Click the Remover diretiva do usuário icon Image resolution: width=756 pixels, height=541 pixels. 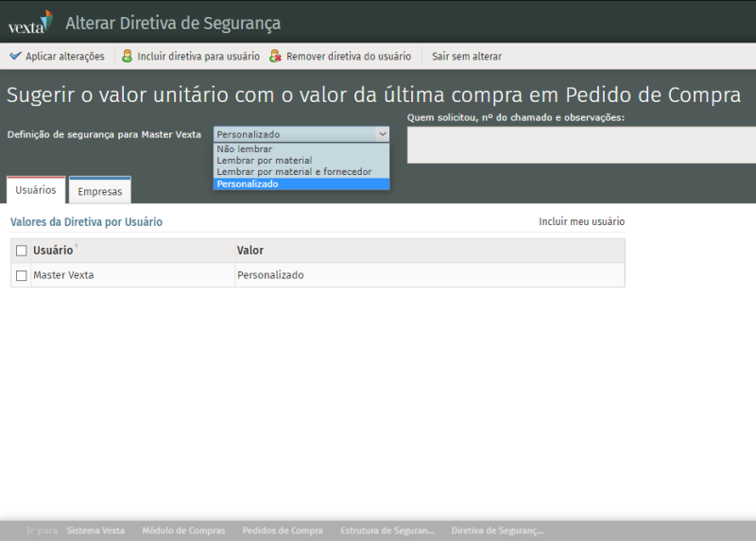[x=275, y=57]
